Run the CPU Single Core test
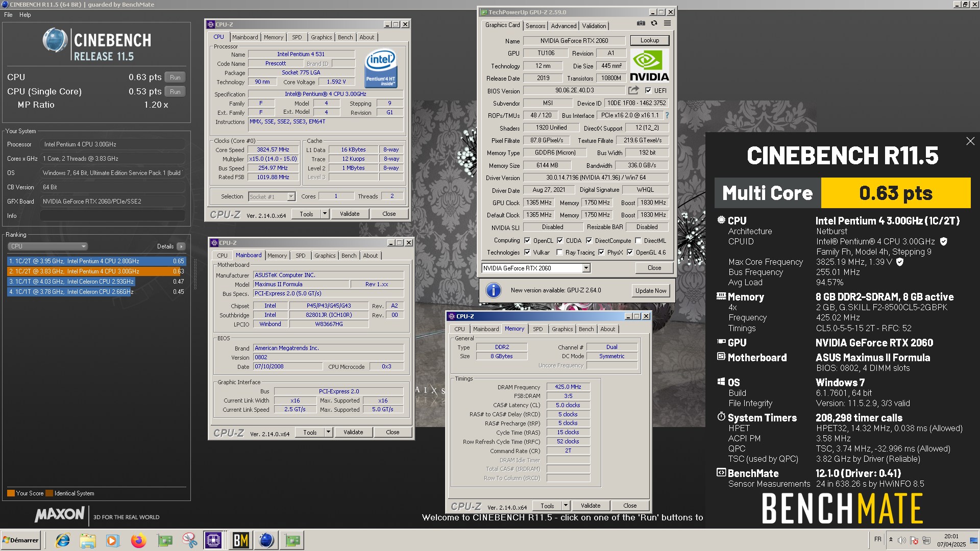The image size is (980, 551). [175, 91]
